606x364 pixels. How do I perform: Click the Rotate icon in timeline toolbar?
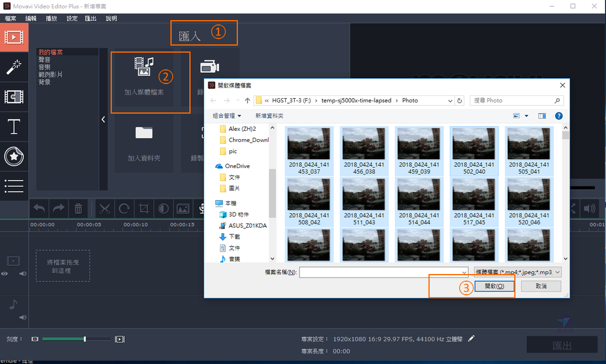pyautogui.click(x=124, y=209)
